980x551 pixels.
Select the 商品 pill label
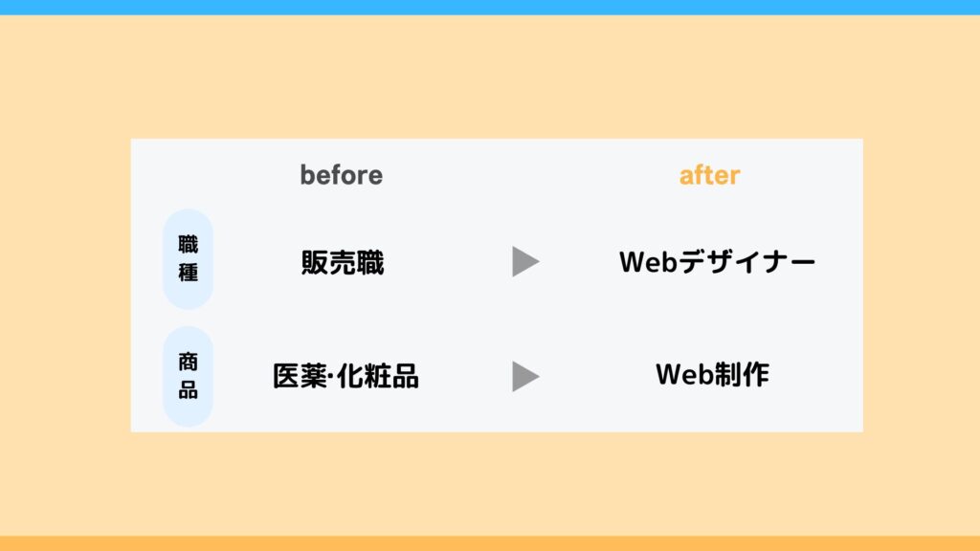(x=189, y=377)
